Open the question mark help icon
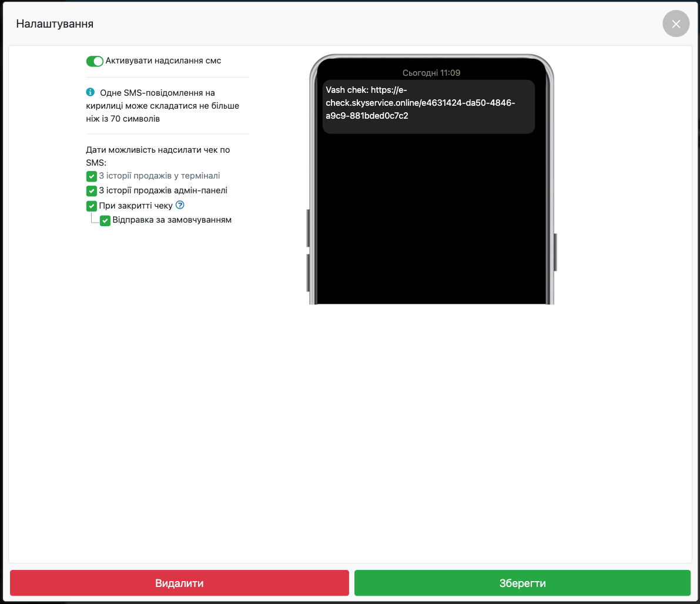 tap(180, 205)
